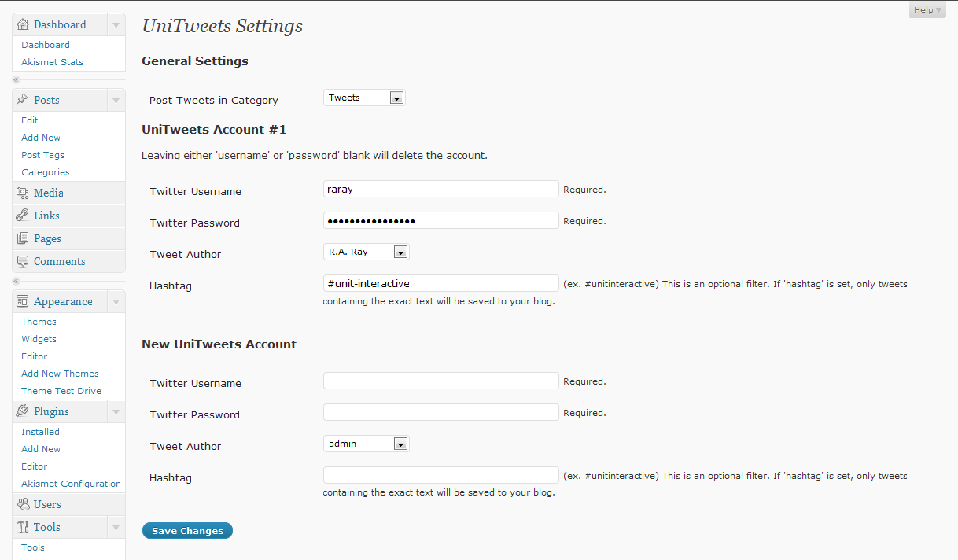Open the Post Tweets in Category dropdown
Viewport: 958px width, 560px height.
(364, 98)
